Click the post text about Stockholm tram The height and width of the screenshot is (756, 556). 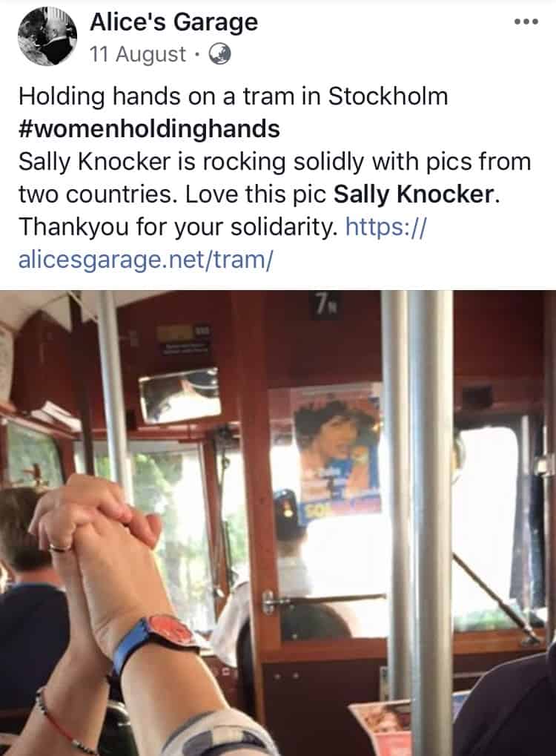point(234,96)
